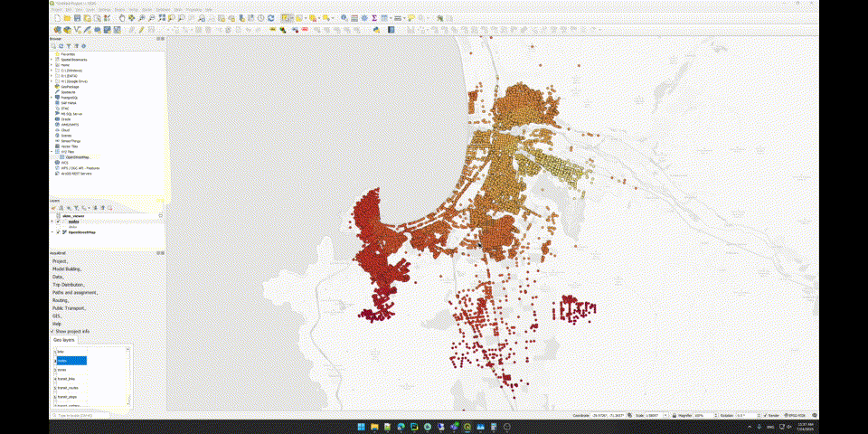
Task: Select the transit_stops row in Geo layers
Action: click(x=71, y=397)
